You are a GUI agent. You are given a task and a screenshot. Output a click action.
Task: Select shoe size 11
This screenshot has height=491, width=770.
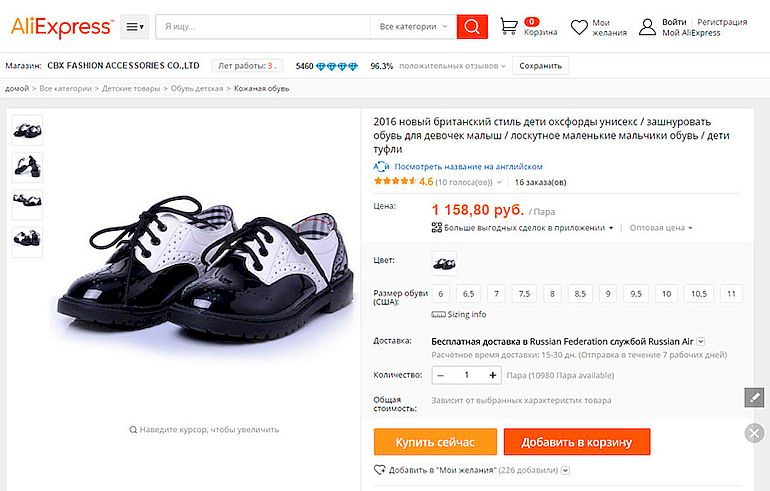733,294
